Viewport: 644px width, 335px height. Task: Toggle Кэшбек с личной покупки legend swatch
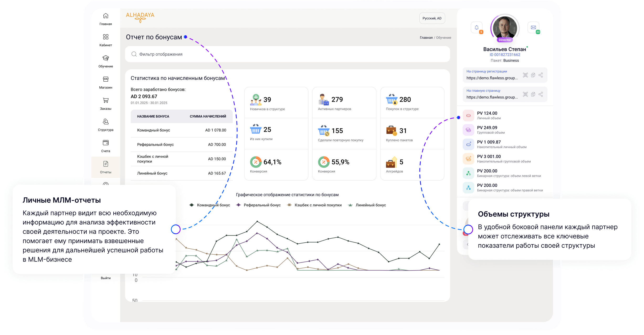click(289, 205)
